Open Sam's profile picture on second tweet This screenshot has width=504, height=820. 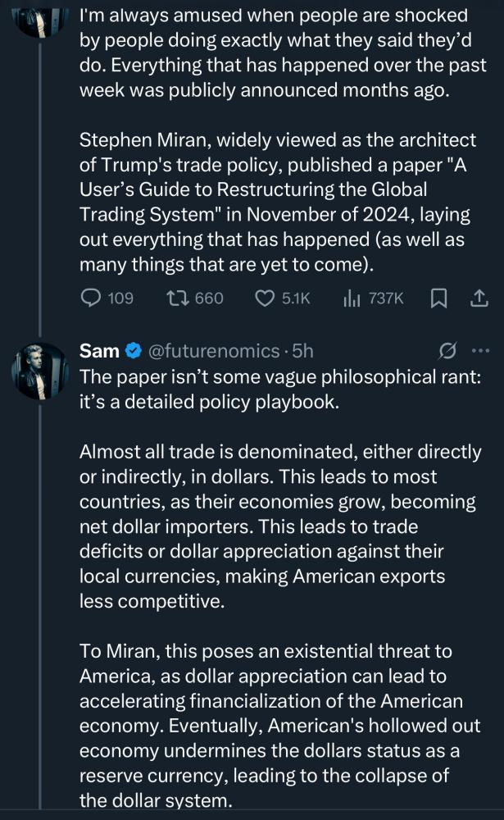point(39,371)
